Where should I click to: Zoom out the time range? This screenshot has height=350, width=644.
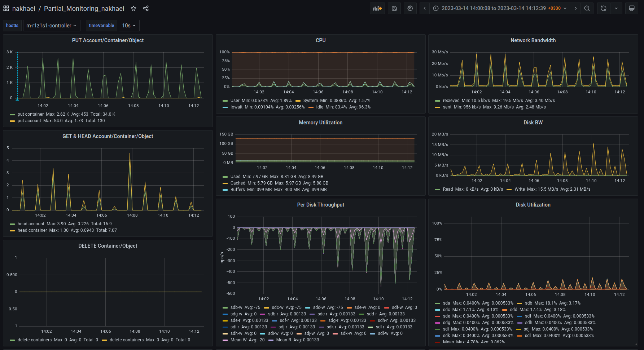pos(587,8)
